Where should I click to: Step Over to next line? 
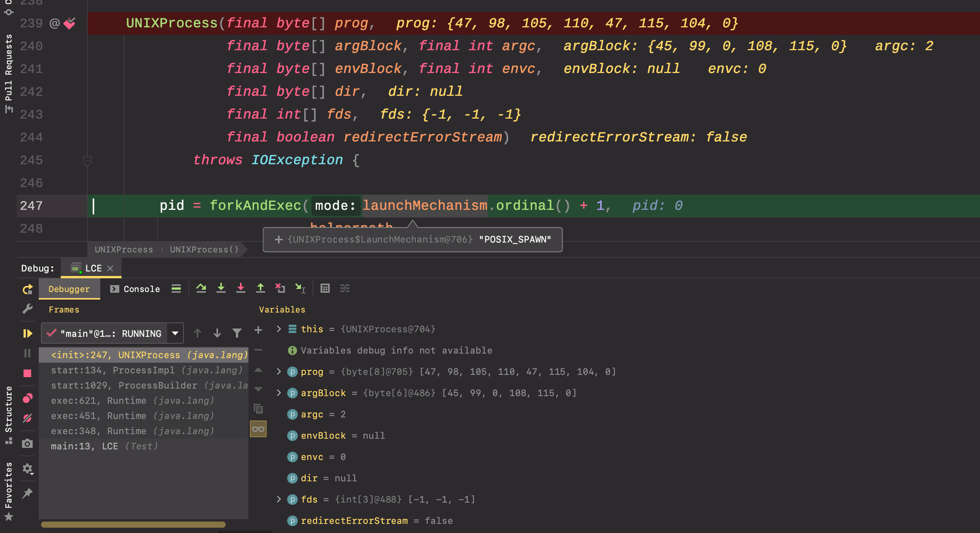pos(201,289)
